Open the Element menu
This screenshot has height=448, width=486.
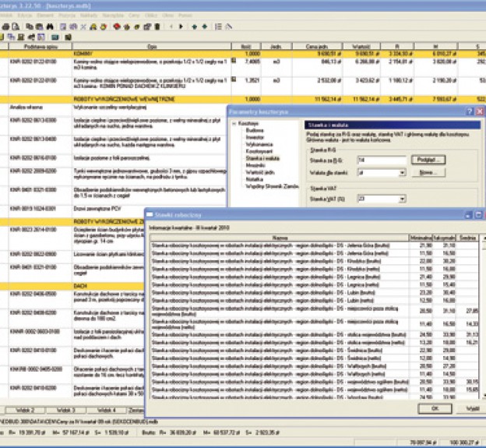45,15
